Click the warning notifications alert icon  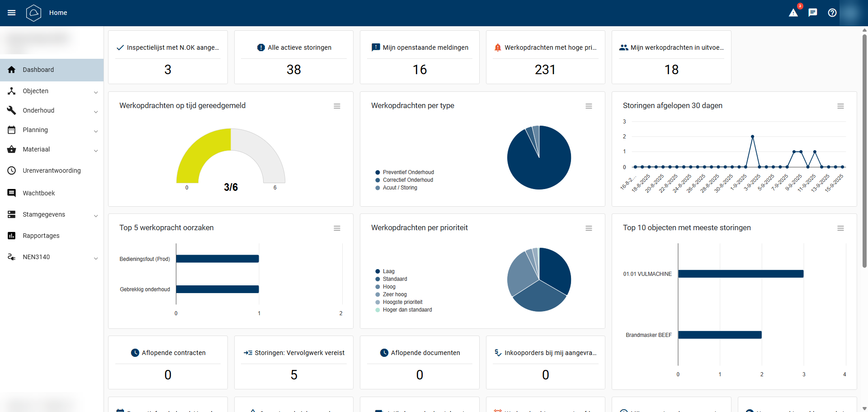(x=793, y=13)
